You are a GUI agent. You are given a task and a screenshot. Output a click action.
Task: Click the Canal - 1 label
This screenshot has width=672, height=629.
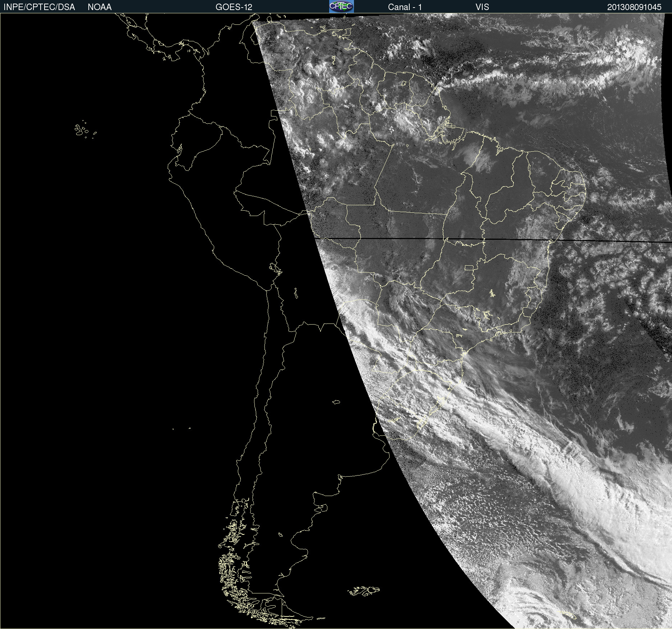pos(405,7)
